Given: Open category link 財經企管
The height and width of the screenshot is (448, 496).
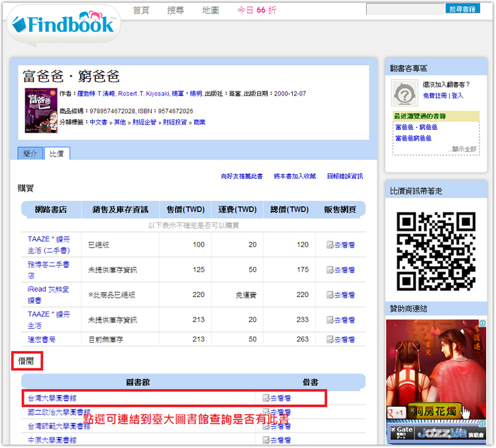Looking at the screenshot, I should (x=144, y=122).
